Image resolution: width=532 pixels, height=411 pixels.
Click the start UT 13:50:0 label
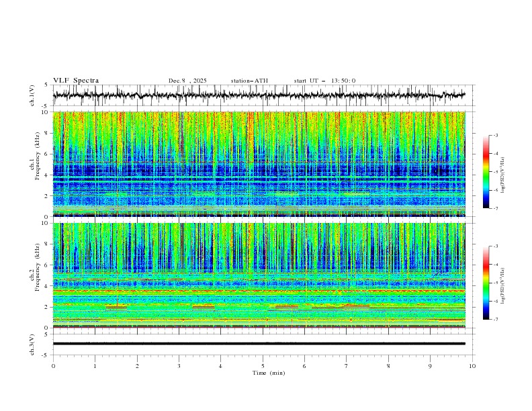[x=324, y=81]
